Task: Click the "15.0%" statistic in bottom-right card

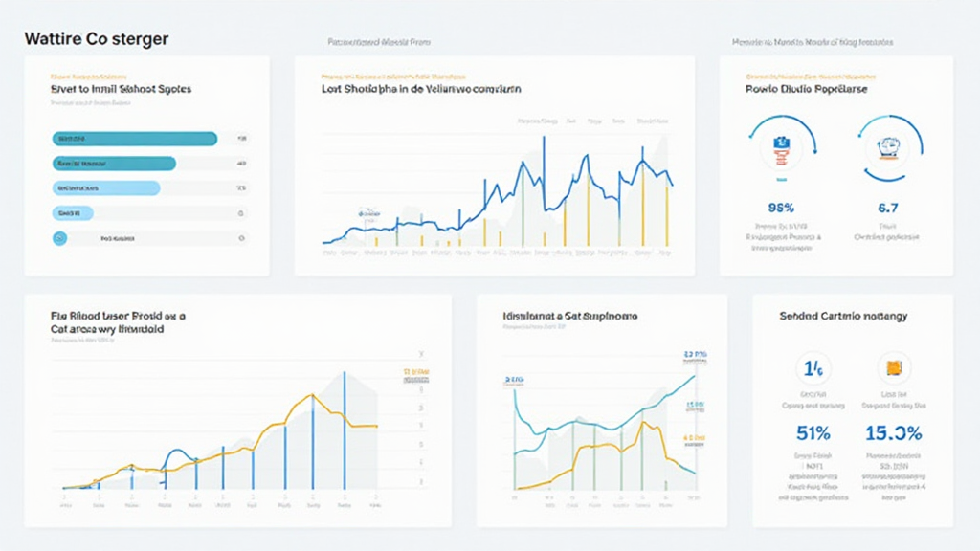Action: [x=893, y=433]
